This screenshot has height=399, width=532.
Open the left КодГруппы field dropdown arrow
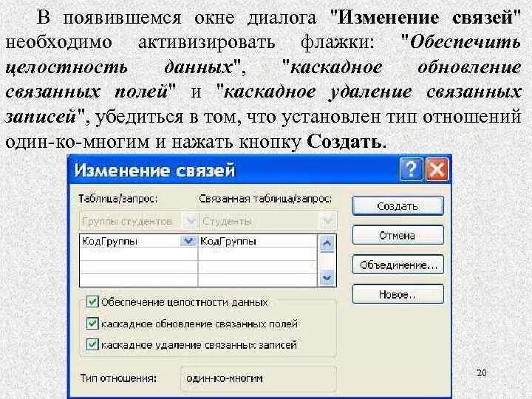[x=188, y=241]
